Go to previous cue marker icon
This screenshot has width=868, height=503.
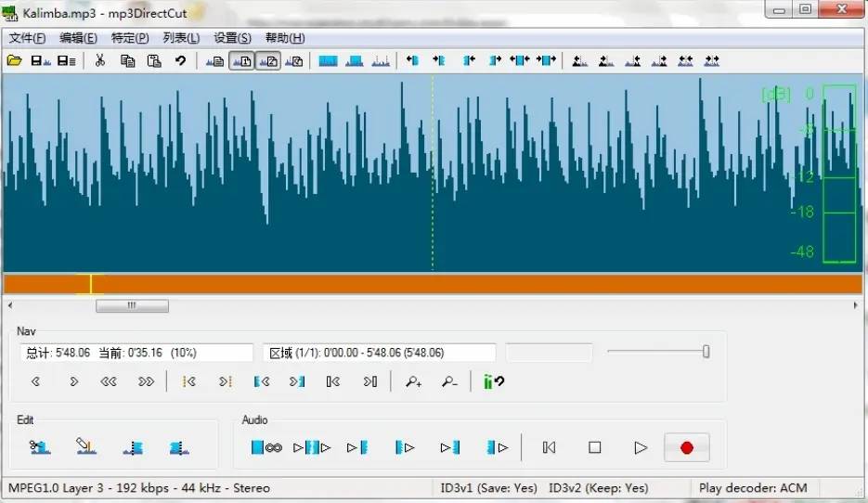(x=189, y=381)
